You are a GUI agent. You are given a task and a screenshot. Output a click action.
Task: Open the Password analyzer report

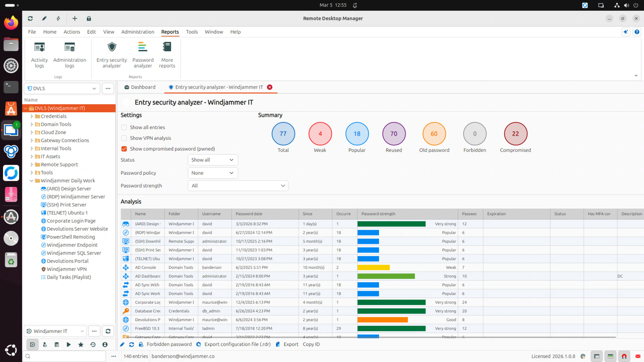tap(143, 55)
